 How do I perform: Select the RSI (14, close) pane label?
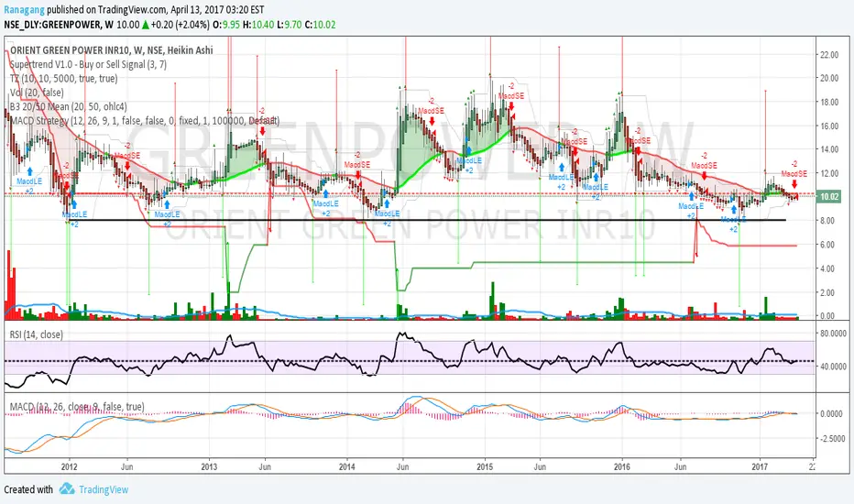click(x=37, y=334)
